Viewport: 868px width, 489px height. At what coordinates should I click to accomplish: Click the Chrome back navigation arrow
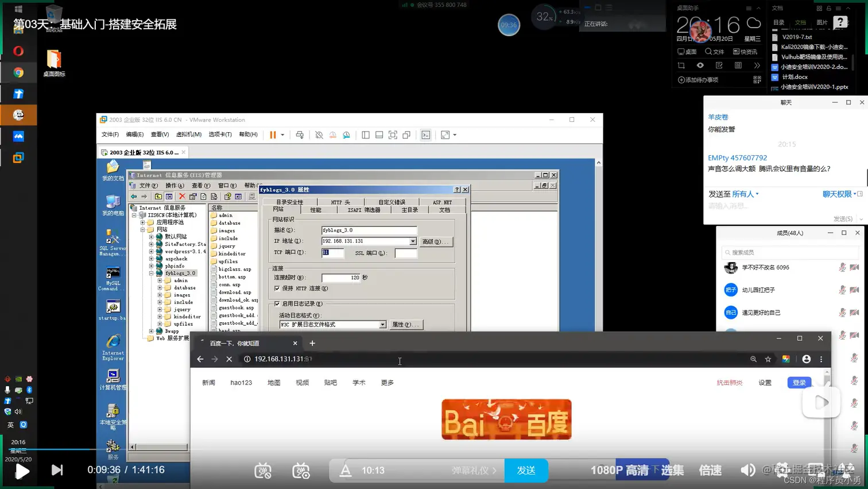pos(200,359)
